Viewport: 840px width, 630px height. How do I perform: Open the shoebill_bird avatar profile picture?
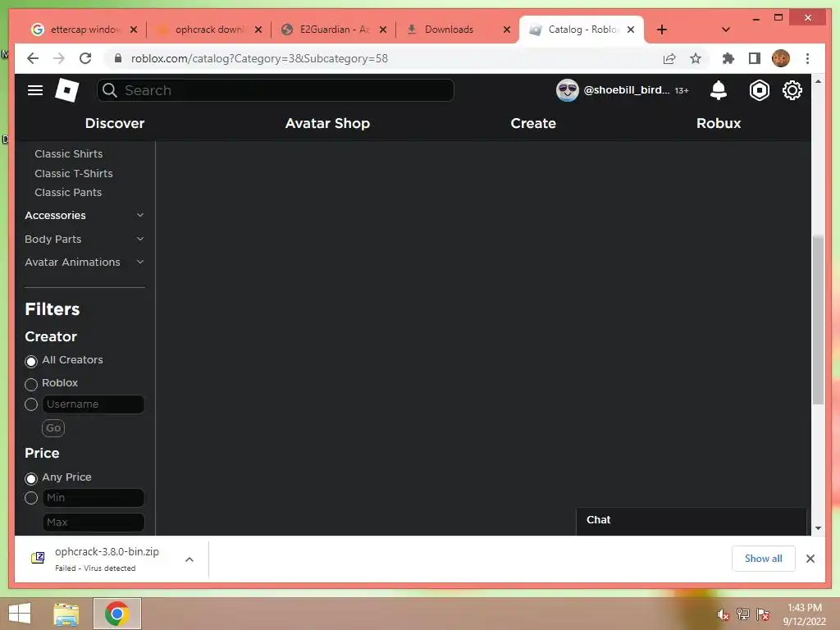pyautogui.click(x=568, y=90)
